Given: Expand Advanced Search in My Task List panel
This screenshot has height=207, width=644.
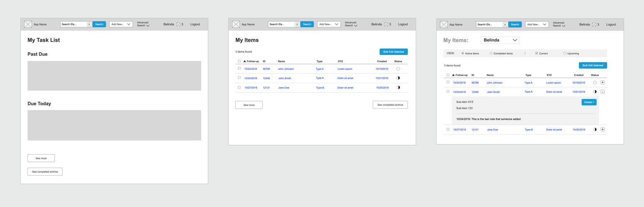Looking at the screenshot, I should pyautogui.click(x=143, y=24).
